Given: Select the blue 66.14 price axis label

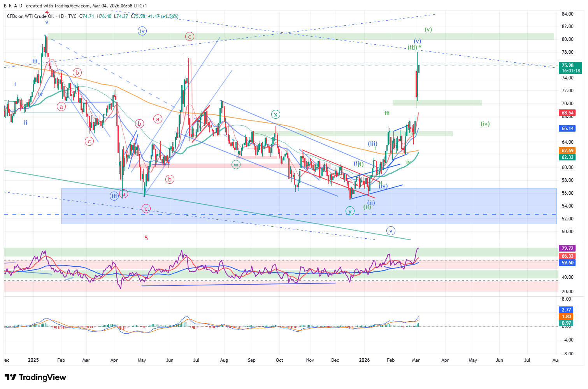Looking at the screenshot, I should click(x=567, y=128).
